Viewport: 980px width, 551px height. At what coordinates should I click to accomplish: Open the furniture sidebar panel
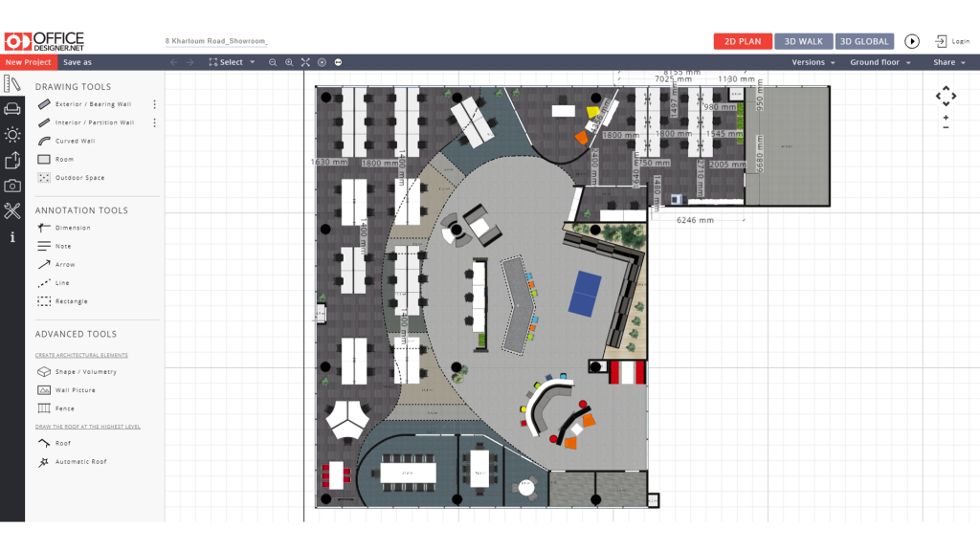click(11, 109)
